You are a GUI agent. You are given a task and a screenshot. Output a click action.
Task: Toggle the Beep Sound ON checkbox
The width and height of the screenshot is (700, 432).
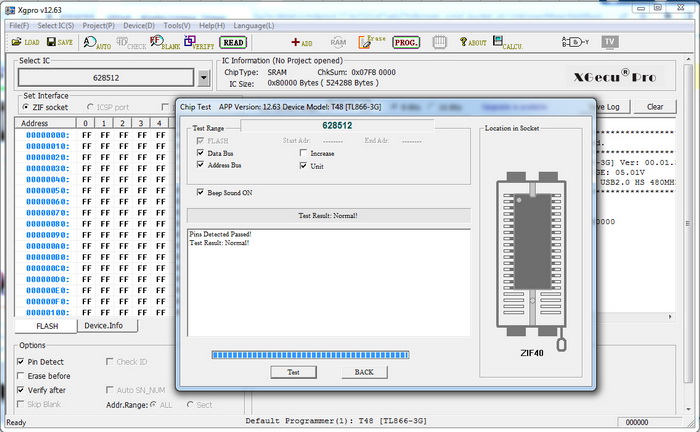[200, 192]
